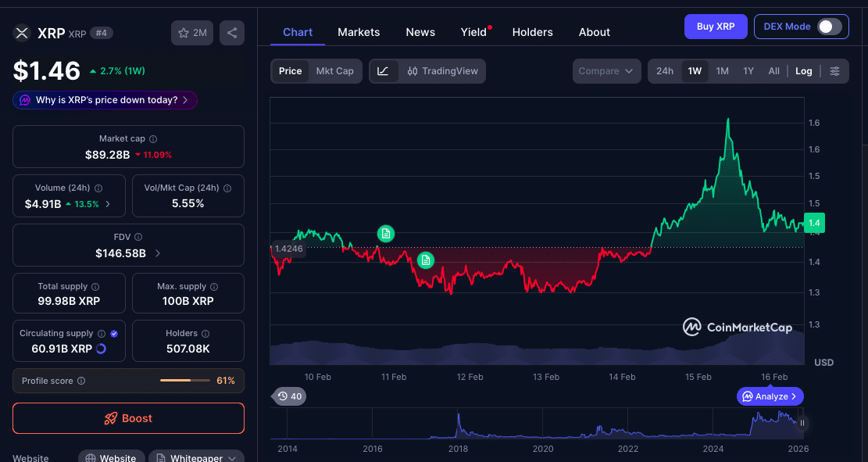The image size is (868, 462).
Task: Click the Profile score info icon
Action: point(81,381)
